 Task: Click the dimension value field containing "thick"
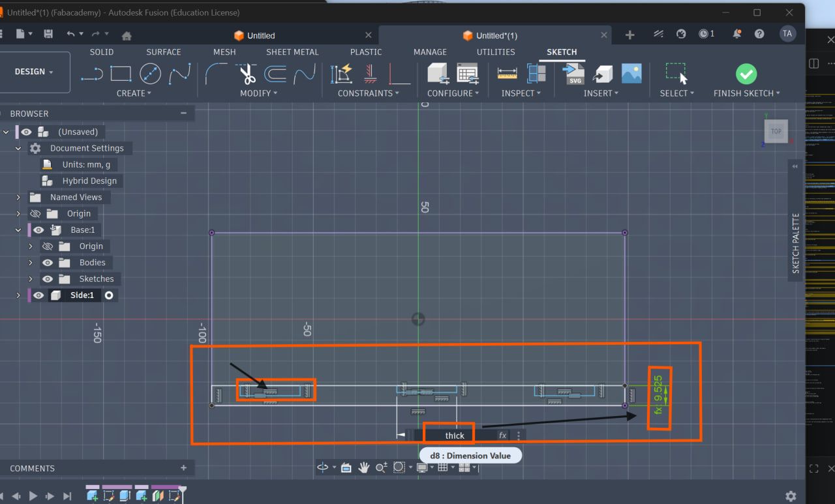(x=455, y=436)
